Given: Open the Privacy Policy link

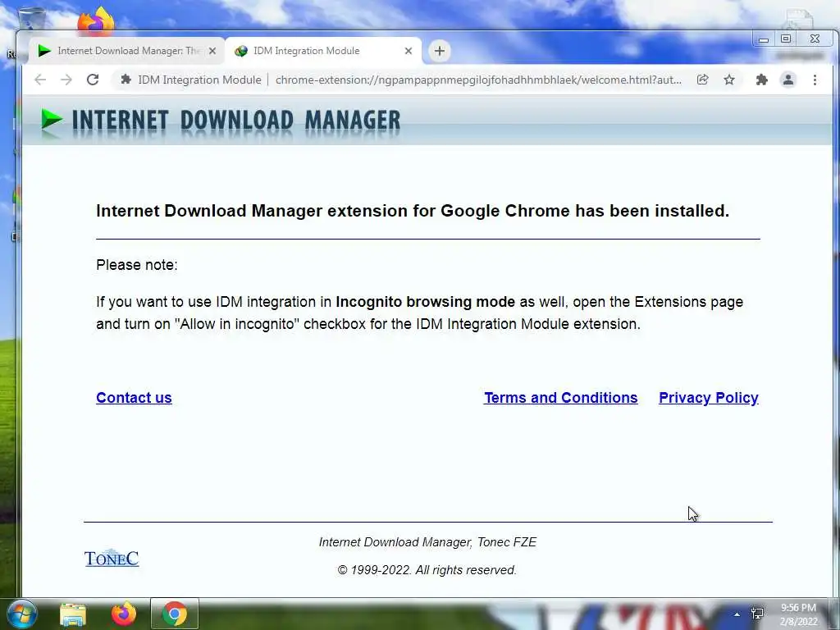Looking at the screenshot, I should click(709, 398).
